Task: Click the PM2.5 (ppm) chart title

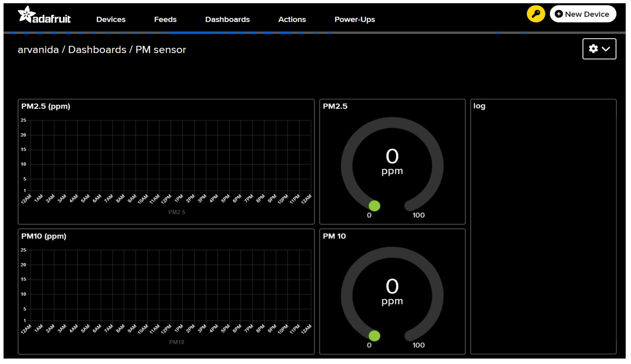Action: tap(46, 106)
